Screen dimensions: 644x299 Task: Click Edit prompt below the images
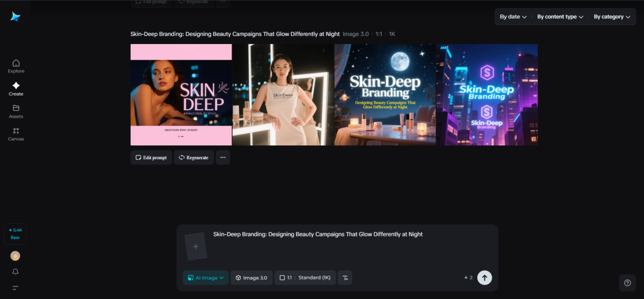(151, 157)
